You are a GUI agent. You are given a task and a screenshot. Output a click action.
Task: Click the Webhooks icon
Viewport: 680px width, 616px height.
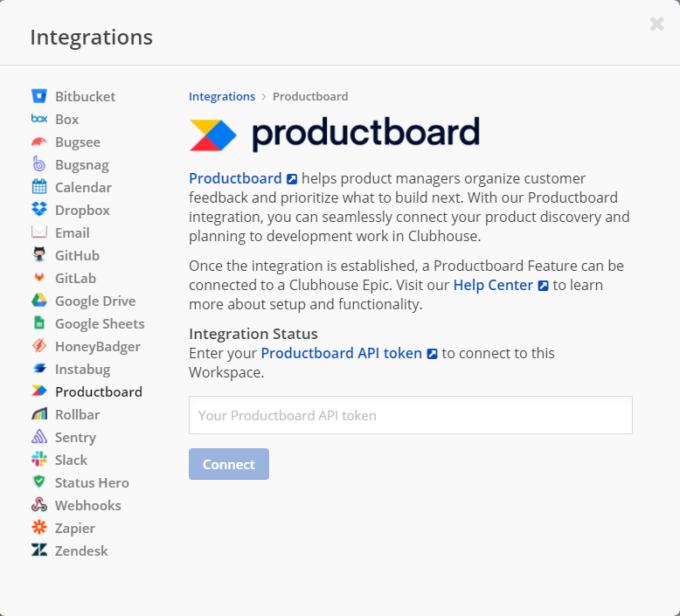[x=39, y=504]
